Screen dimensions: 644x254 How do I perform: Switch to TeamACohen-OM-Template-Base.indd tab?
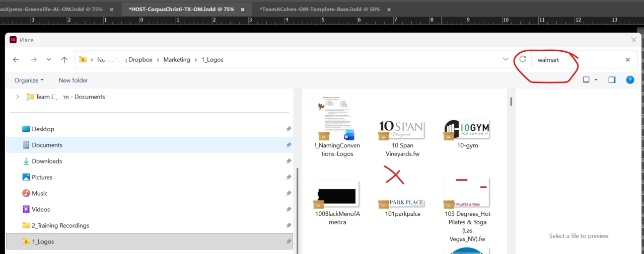[320, 9]
